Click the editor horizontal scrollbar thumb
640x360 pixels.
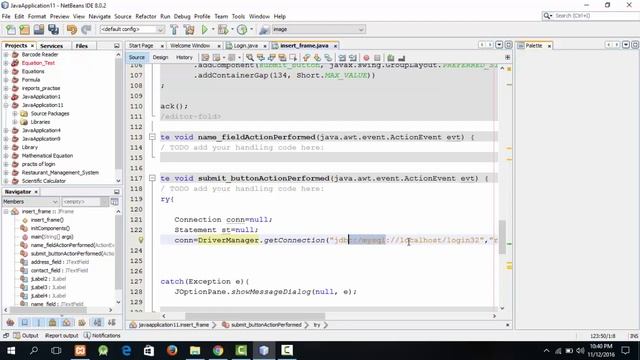click(255, 316)
